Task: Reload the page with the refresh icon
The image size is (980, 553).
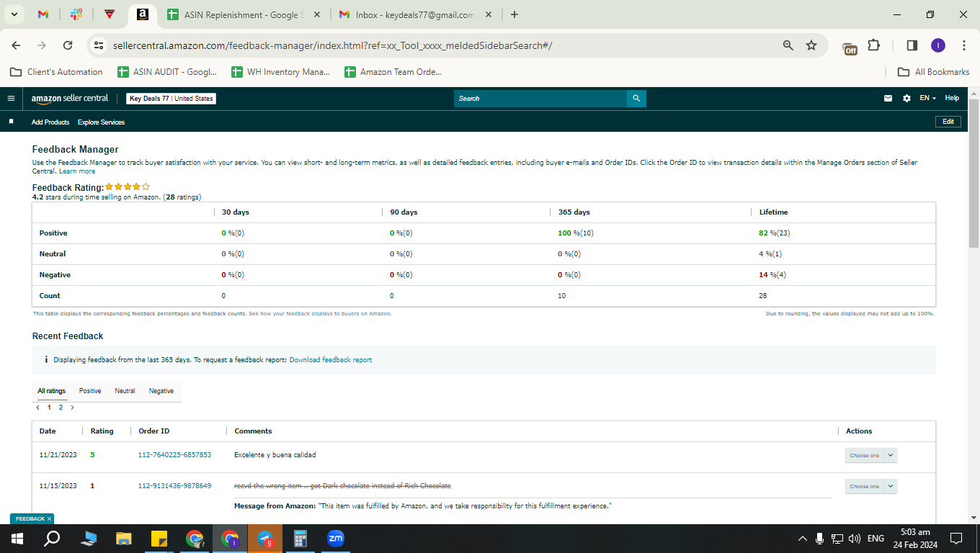Action: (x=68, y=45)
